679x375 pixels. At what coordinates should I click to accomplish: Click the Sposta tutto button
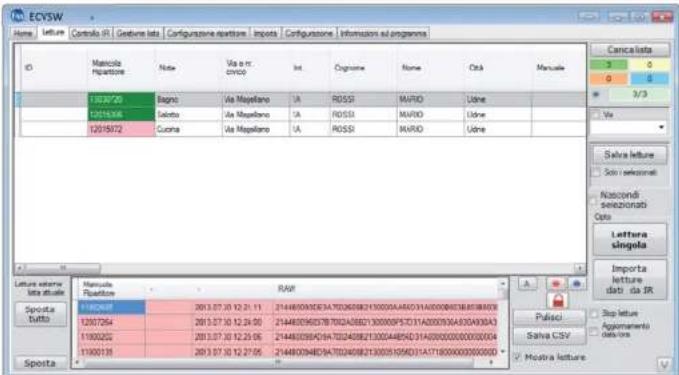[x=40, y=314]
